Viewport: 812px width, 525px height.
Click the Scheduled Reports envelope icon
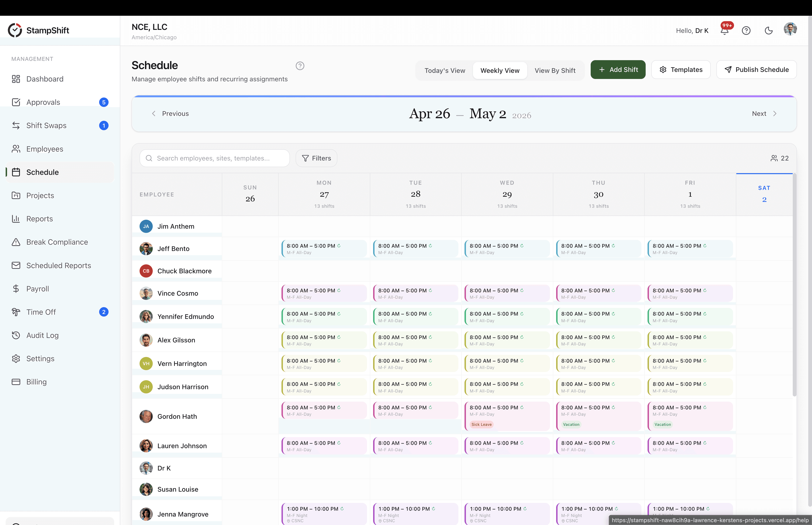tap(16, 265)
